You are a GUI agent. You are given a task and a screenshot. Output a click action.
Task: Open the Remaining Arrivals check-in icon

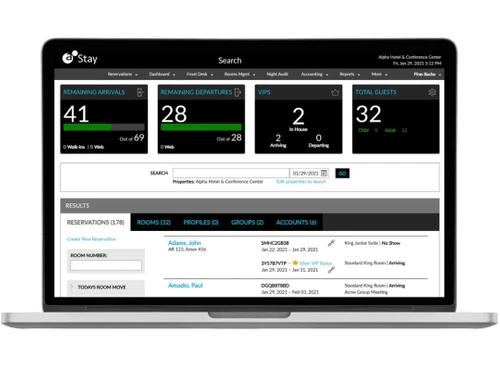140,92
